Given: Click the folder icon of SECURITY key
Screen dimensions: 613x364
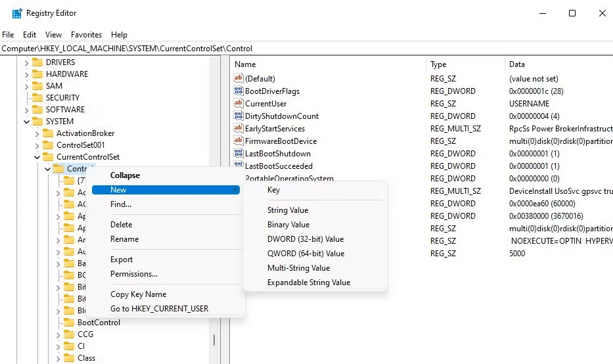Looking at the screenshot, I should pos(37,97).
